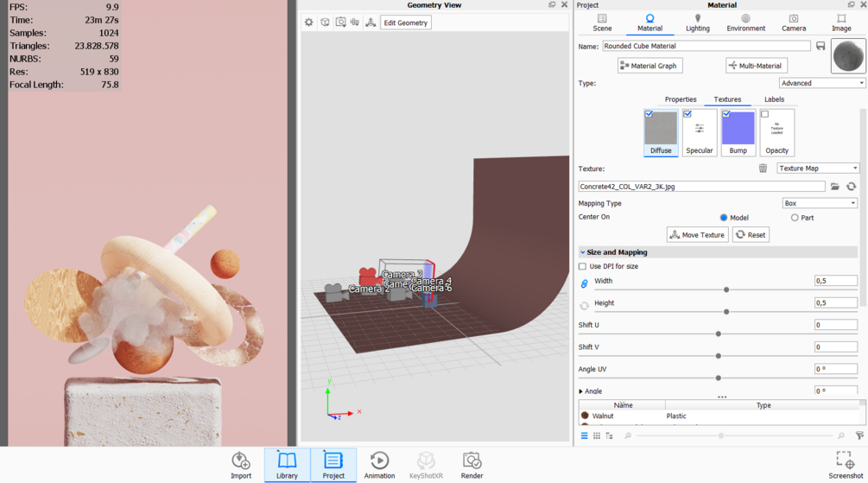This screenshot has height=483, width=868.
Task: Click the Height value field
Action: pos(835,303)
